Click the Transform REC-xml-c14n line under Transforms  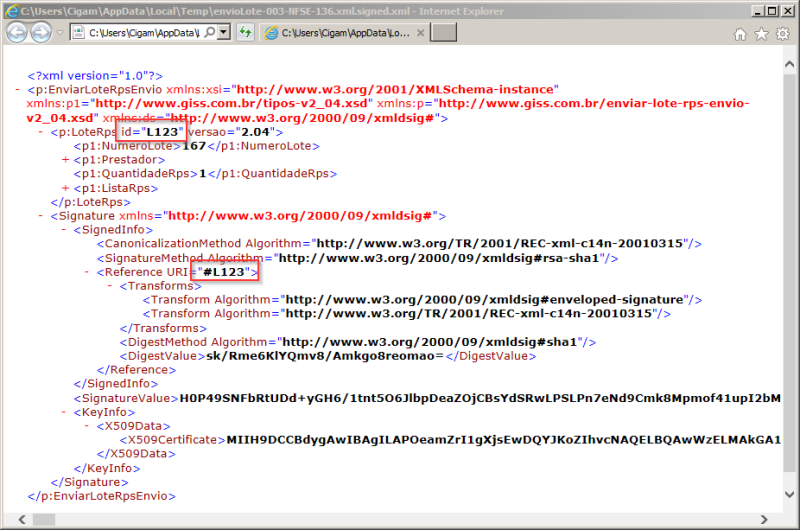point(407,314)
